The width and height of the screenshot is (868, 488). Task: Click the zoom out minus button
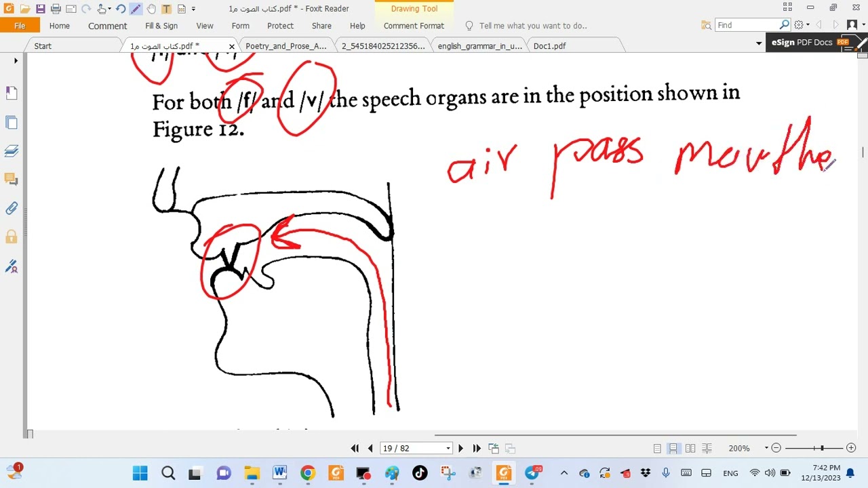(x=776, y=448)
